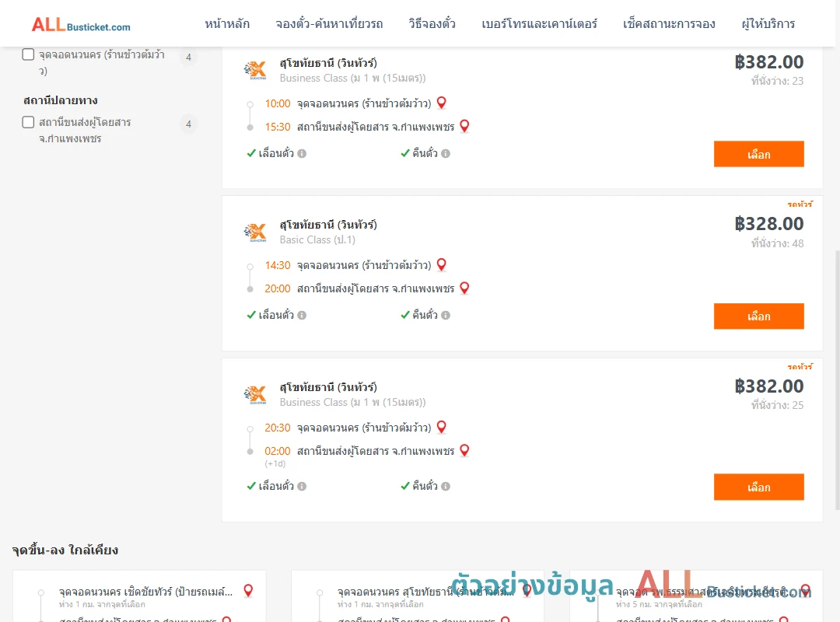
Task: Open ผู้ให้บริการ menu item
Action: [768, 24]
